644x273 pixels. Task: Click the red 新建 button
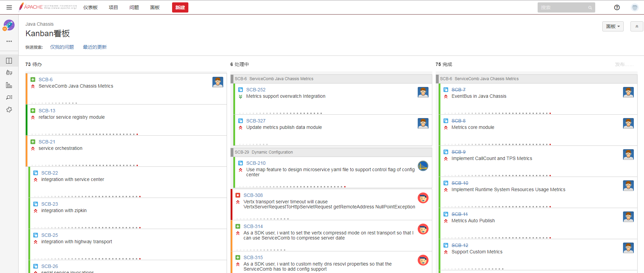[180, 7]
